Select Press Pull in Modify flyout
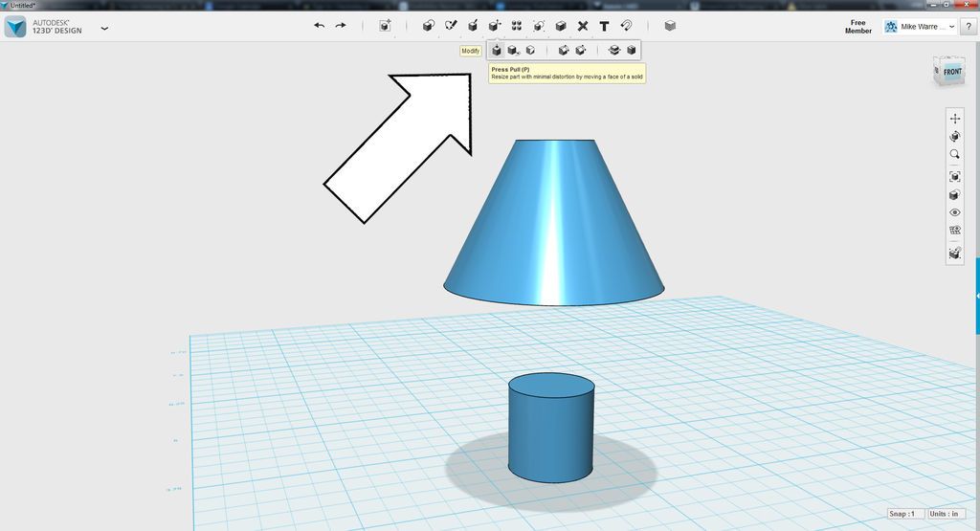The width and height of the screenshot is (980, 531). [x=497, y=50]
